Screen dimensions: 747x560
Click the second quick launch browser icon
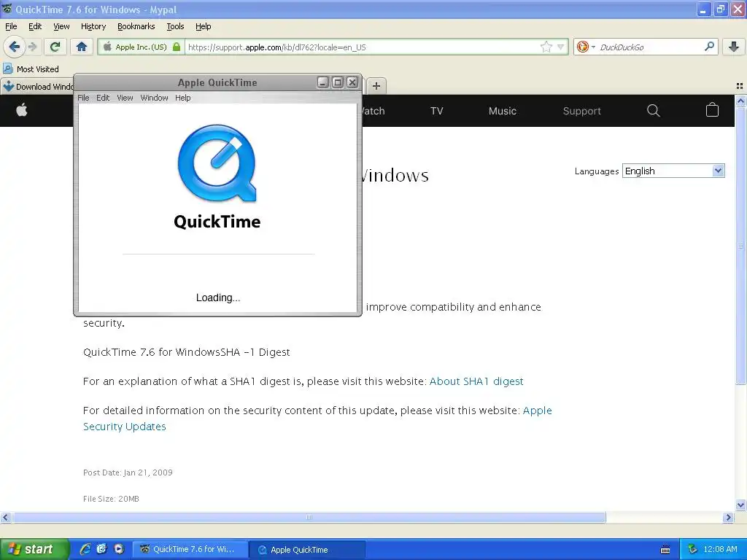point(102,549)
